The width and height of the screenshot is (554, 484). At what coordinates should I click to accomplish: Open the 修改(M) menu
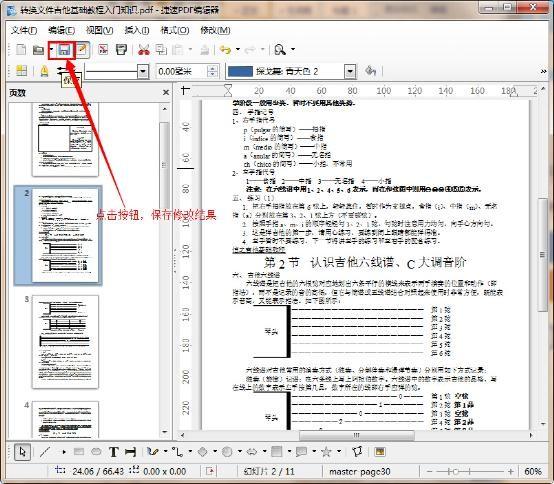point(215,31)
